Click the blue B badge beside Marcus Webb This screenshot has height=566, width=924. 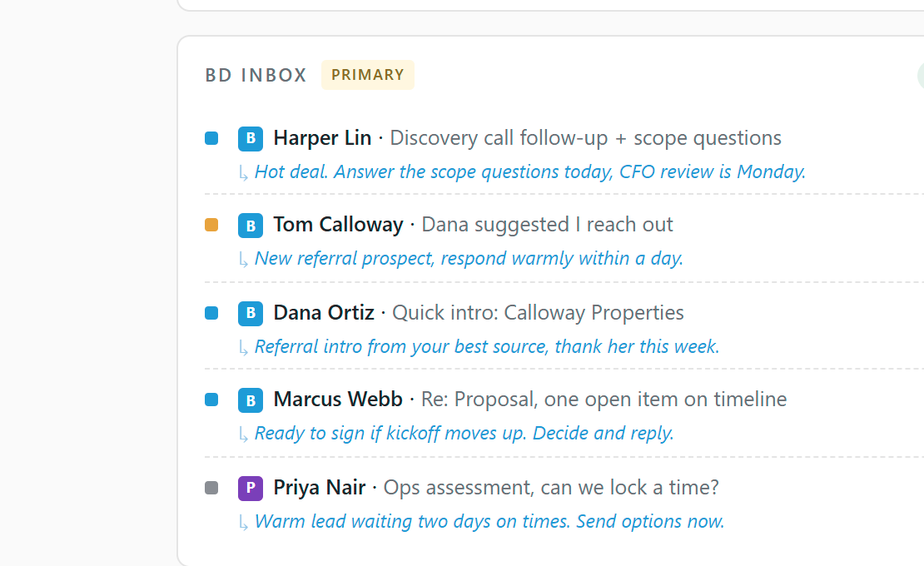[251, 400]
